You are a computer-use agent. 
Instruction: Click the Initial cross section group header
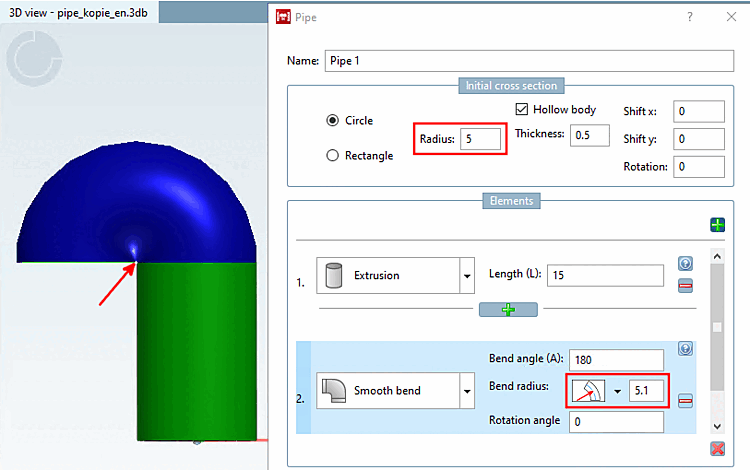(x=511, y=86)
